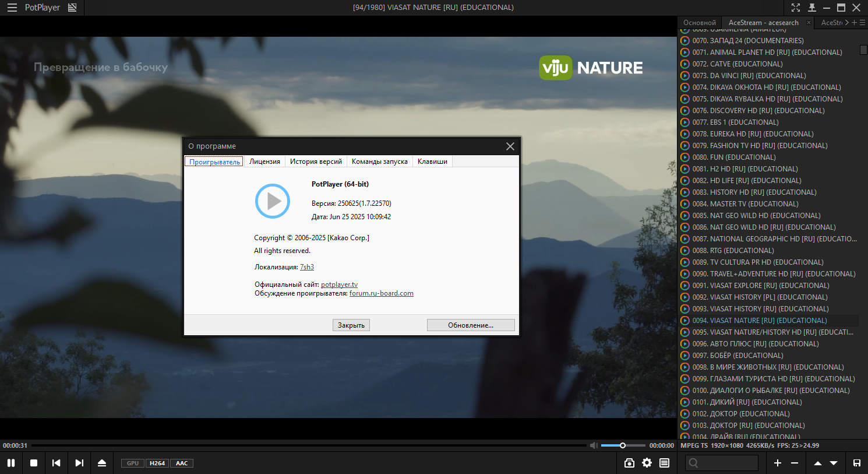This screenshot has width=868, height=474.
Task: Click the Обновление... button
Action: [x=471, y=325]
